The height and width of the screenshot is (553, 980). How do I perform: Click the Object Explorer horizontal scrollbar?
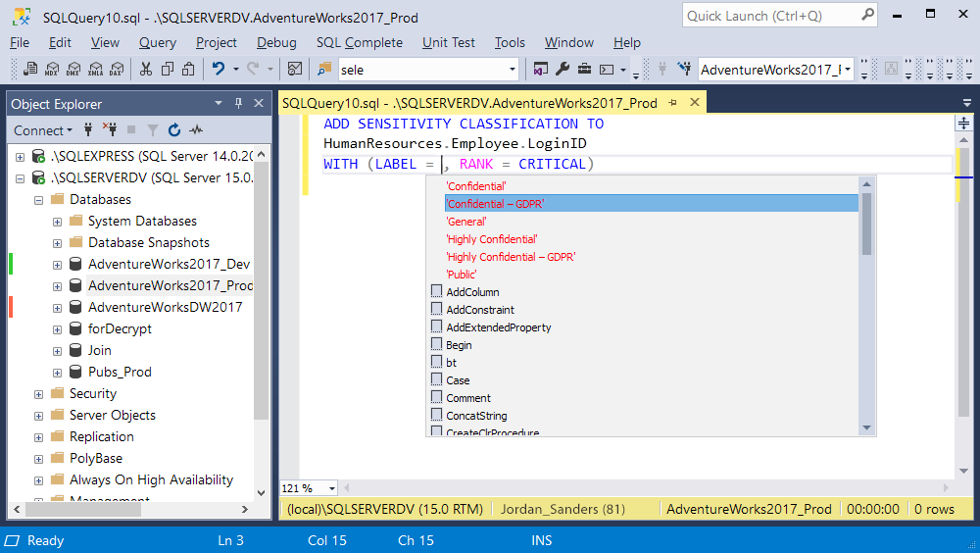tap(83, 509)
